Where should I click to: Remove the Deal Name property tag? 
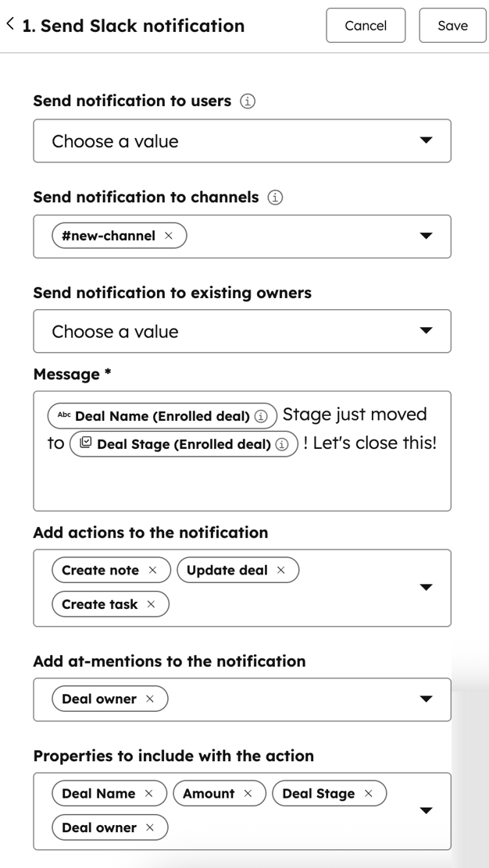pos(149,794)
